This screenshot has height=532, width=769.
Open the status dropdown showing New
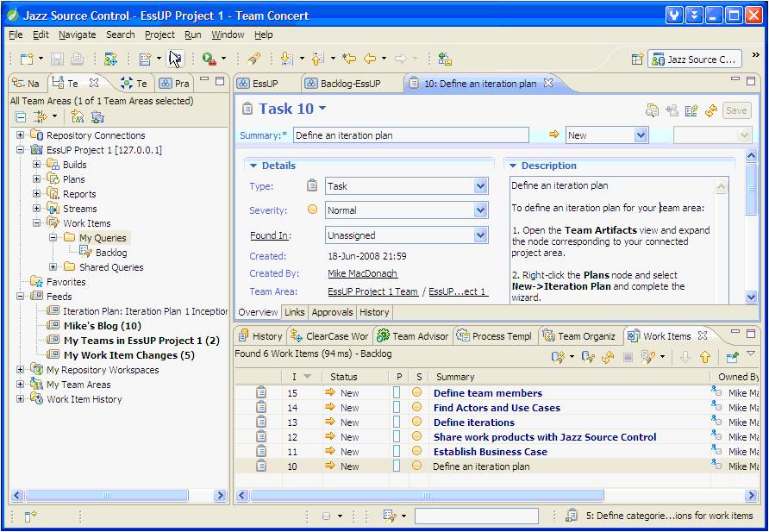click(x=641, y=135)
